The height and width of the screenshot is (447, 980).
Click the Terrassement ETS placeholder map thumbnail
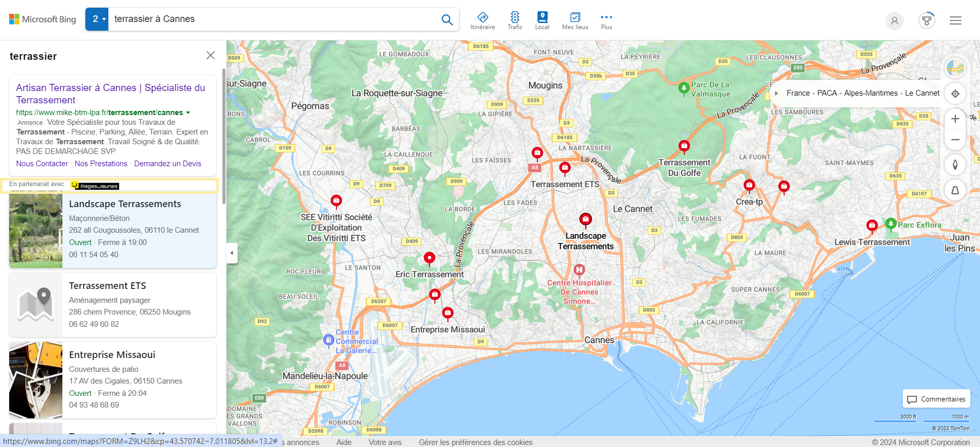pos(36,305)
